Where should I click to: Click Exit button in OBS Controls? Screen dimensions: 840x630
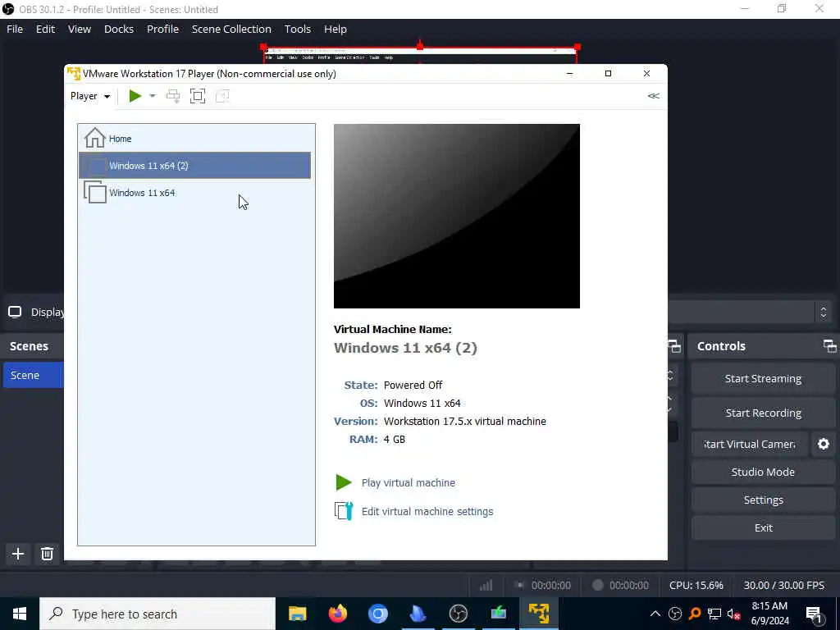(763, 527)
